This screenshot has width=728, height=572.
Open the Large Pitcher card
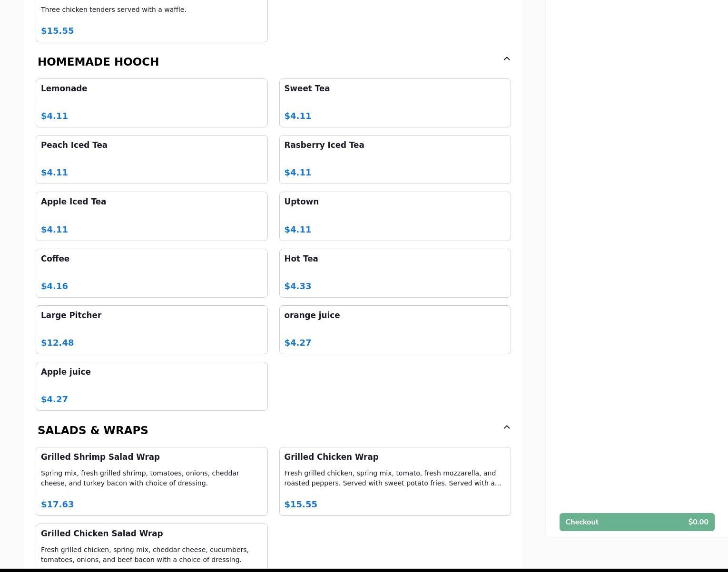click(x=152, y=330)
